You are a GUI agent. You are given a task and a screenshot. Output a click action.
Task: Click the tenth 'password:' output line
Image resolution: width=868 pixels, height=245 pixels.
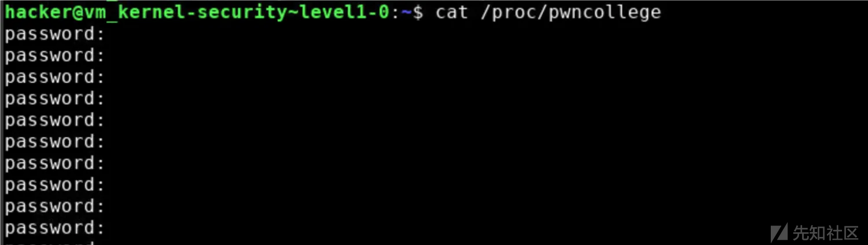[54, 228]
